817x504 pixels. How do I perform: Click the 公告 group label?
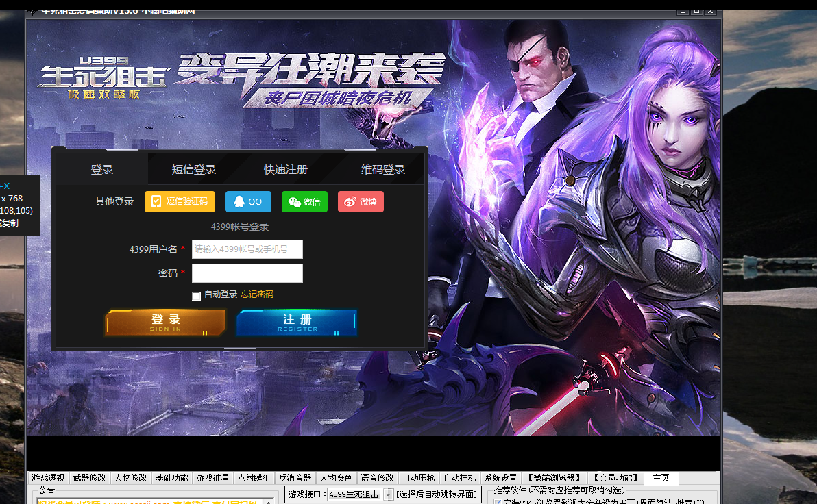tap(47, 490)
